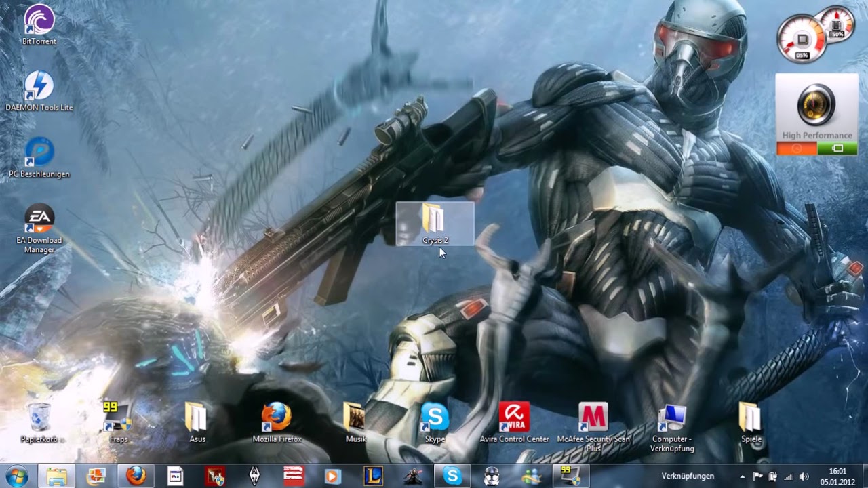This screenshot has height=488, width=868.
Task: Click the CPU usage meter gadget
Action: (802, 39)
